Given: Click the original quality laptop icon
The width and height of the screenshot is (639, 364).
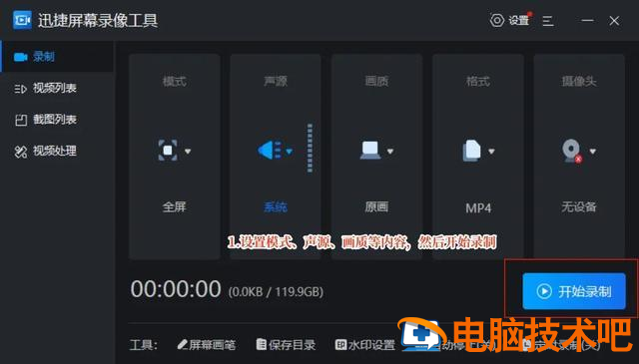Looking at the screenshot, I should [x=370, y=151].
